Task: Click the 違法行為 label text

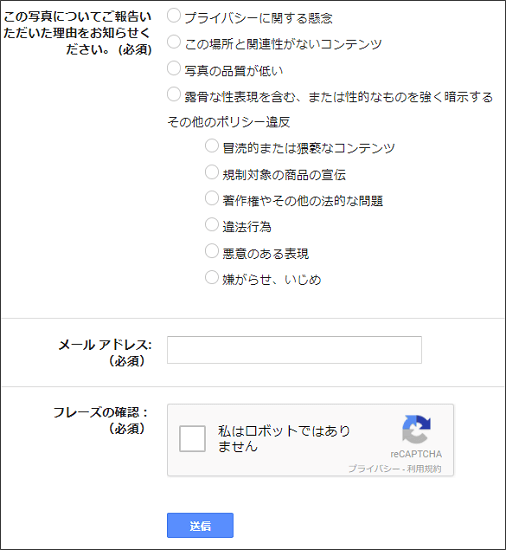Action: point(247,227)
